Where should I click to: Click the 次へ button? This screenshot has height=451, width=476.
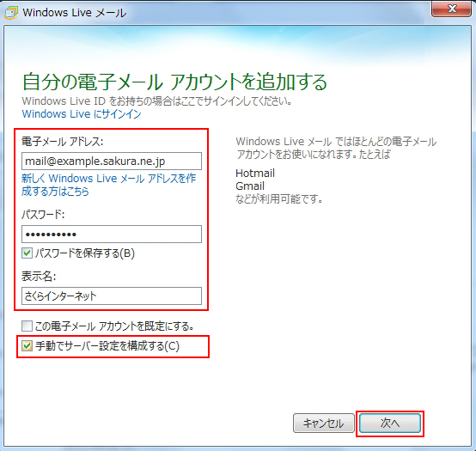(390, 423)
